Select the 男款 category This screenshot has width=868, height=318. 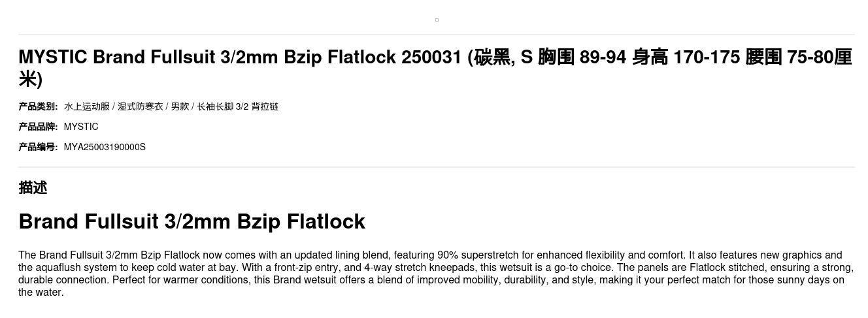point(180,106)
